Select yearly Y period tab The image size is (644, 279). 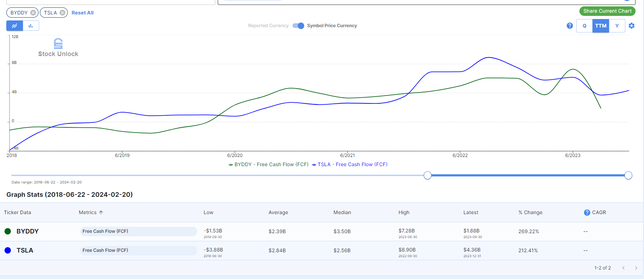point(617,26)
